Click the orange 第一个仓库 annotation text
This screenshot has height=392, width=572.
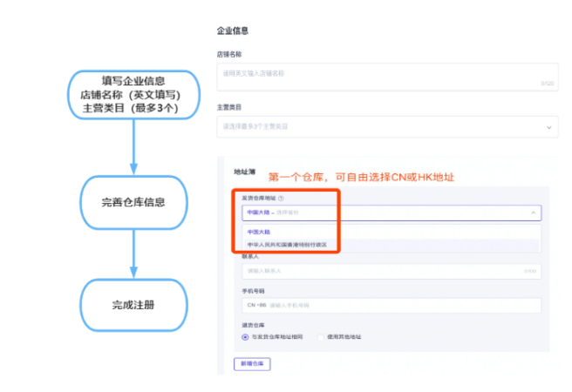click(x=361, y=177)
